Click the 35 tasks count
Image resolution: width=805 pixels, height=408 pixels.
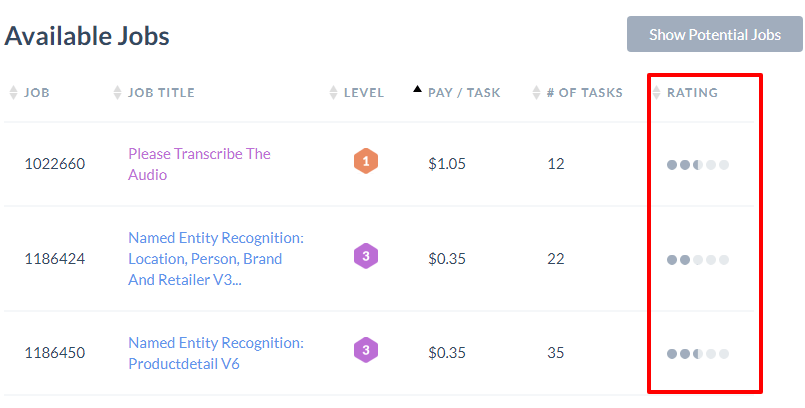point(555,353)
